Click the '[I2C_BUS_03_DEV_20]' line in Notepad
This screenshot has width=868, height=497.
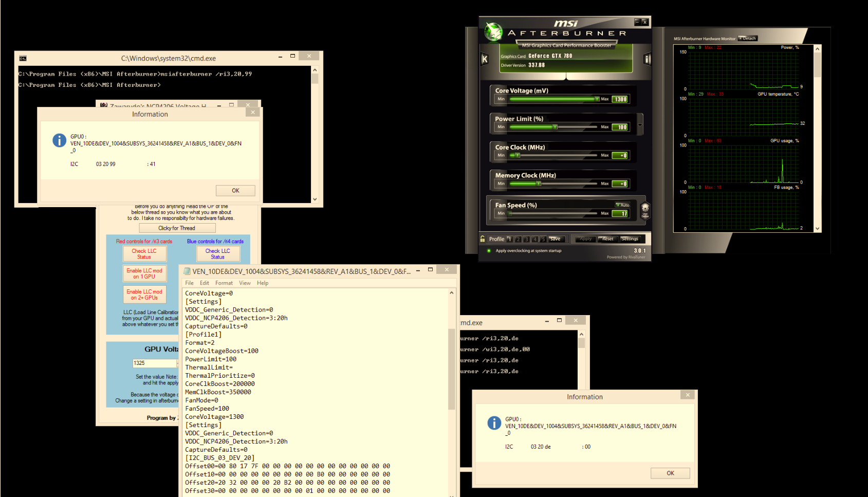[x=219, y=458]
